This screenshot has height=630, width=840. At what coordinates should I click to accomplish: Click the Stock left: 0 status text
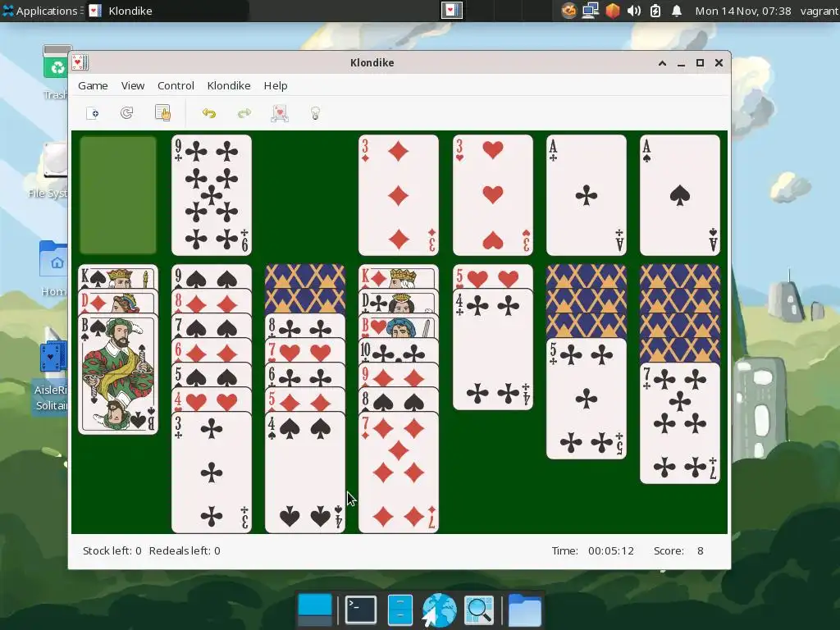tap(112, 550)
